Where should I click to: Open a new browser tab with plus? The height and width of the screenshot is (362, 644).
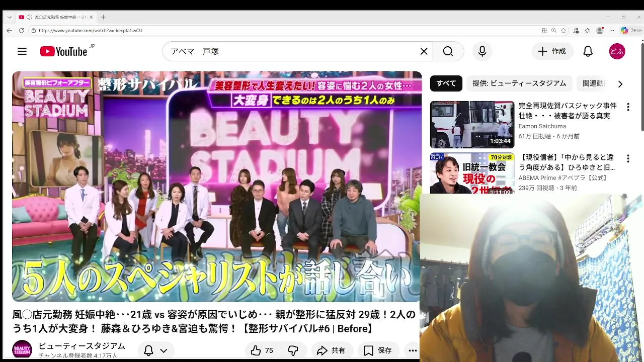103,17
